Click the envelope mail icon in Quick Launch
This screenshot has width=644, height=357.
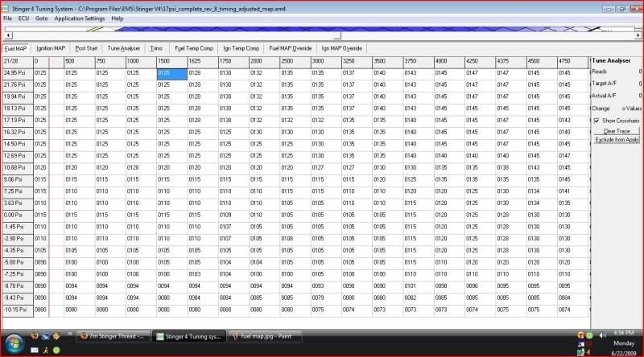point(35,350)
